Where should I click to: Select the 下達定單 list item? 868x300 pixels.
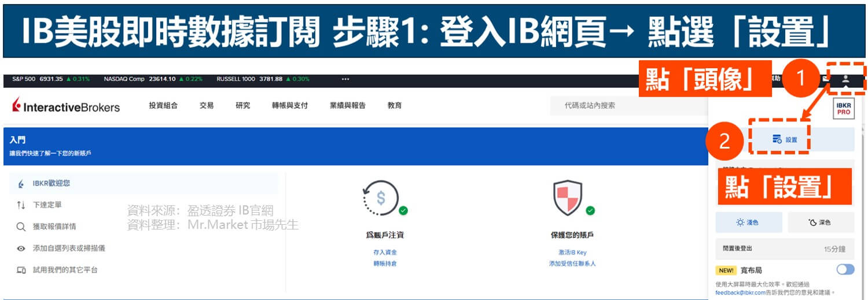click(x=144, y=205)
